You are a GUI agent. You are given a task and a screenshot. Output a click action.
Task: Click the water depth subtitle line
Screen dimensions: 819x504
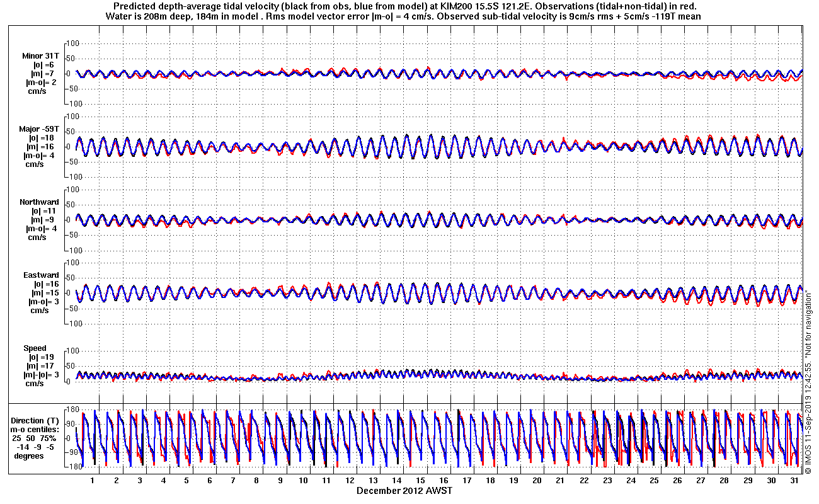click(404, 16)
